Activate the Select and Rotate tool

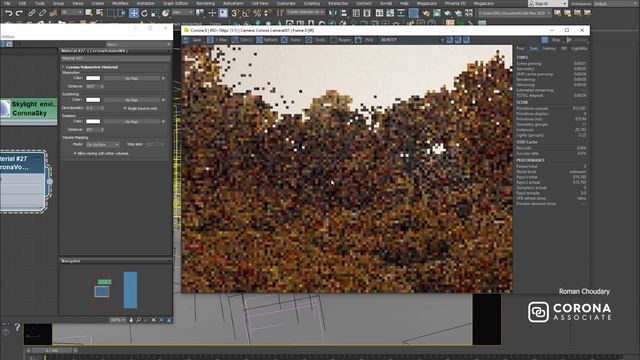pos(144,13)
